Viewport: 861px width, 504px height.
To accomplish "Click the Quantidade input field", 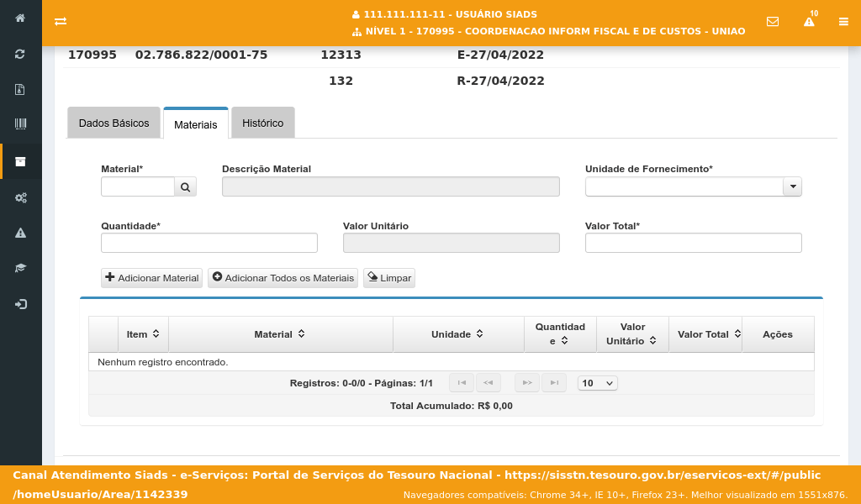I will click(x=209, y=243).
